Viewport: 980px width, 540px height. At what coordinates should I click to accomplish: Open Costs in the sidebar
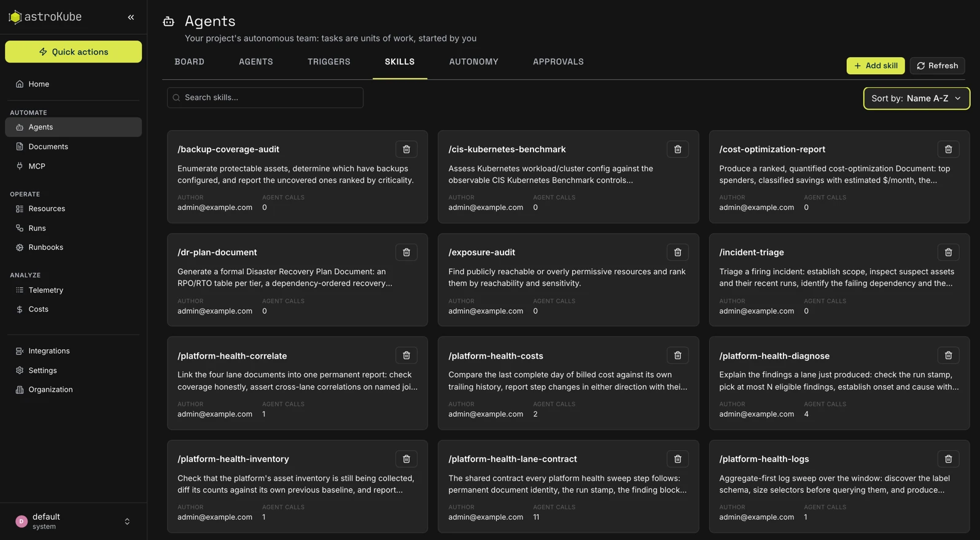(x=73, y=309)
